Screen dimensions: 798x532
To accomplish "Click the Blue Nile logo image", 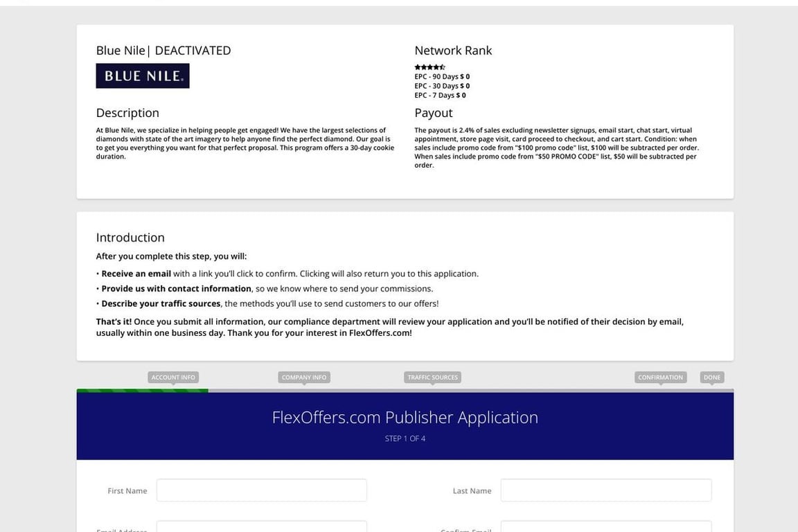I will [143, 76].
